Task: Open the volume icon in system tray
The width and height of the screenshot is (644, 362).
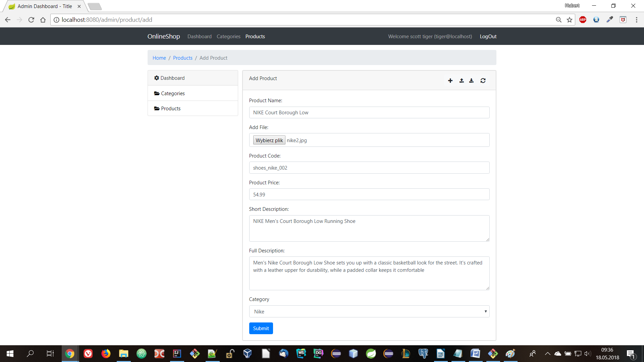Action: coord(588,354)
